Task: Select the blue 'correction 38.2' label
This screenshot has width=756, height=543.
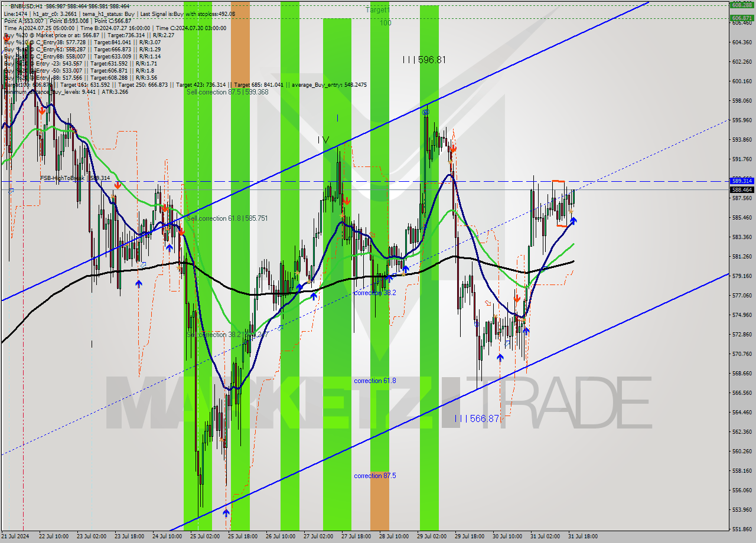Action: [x=375, y=293]
